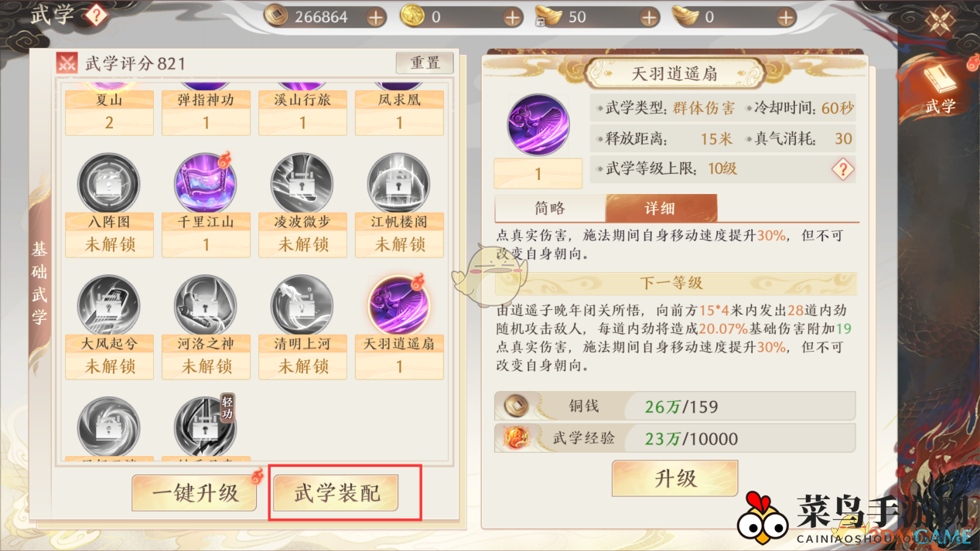This screenshot has width=980, height=551.
Task: Open help via question mark beside 武学
Action: click(x=95, y=15)
